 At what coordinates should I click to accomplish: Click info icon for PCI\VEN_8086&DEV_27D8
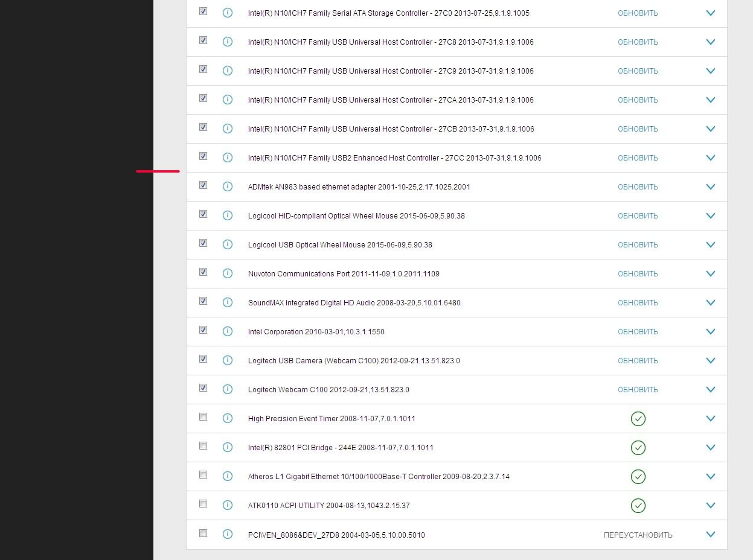[228, 534]
